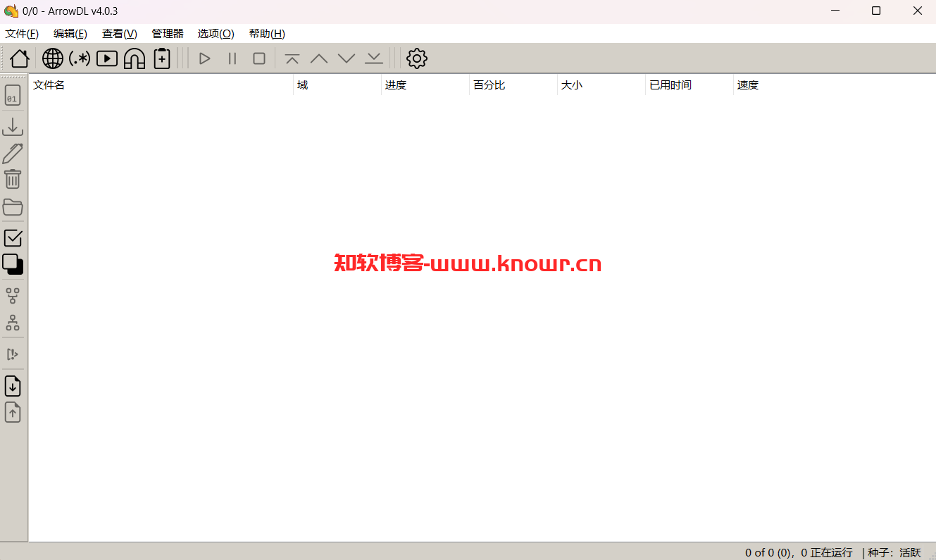Open the 帮助(H) menu
The height and width of the screenshot is (560, 936).
[267, 34]
